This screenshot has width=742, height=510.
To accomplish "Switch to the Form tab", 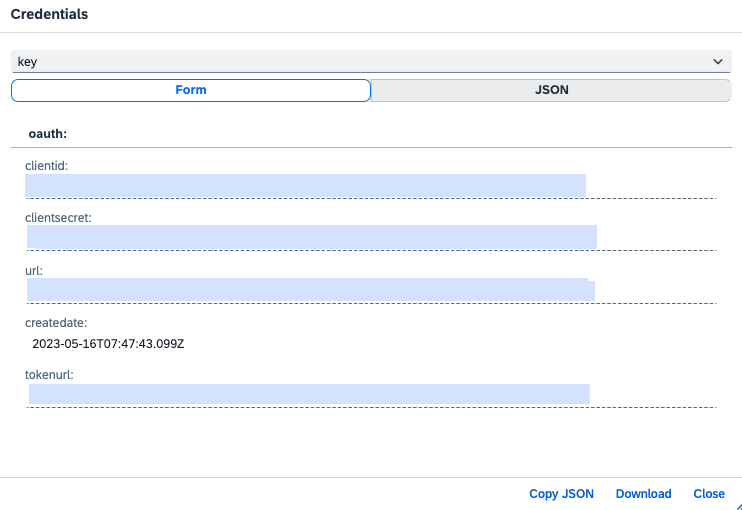I will (x=191, y=90).
